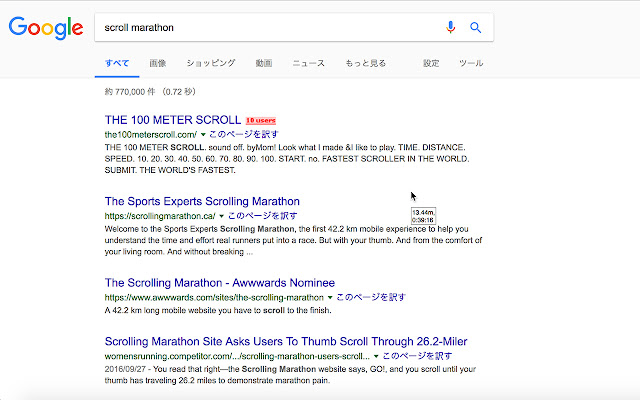Click the womensrunning.competitor.com URL text
Image resolution: width=640 pixels, height=400 pixels.
click(237, 356)
